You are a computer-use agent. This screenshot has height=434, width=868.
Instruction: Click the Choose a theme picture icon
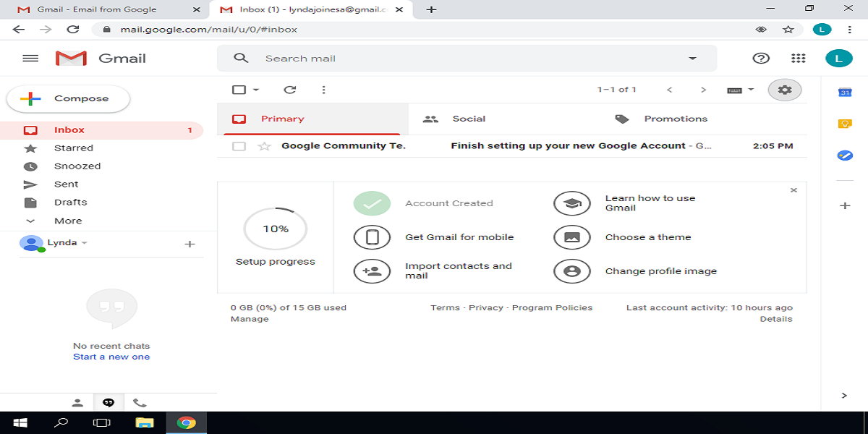(x=572, y=237)
